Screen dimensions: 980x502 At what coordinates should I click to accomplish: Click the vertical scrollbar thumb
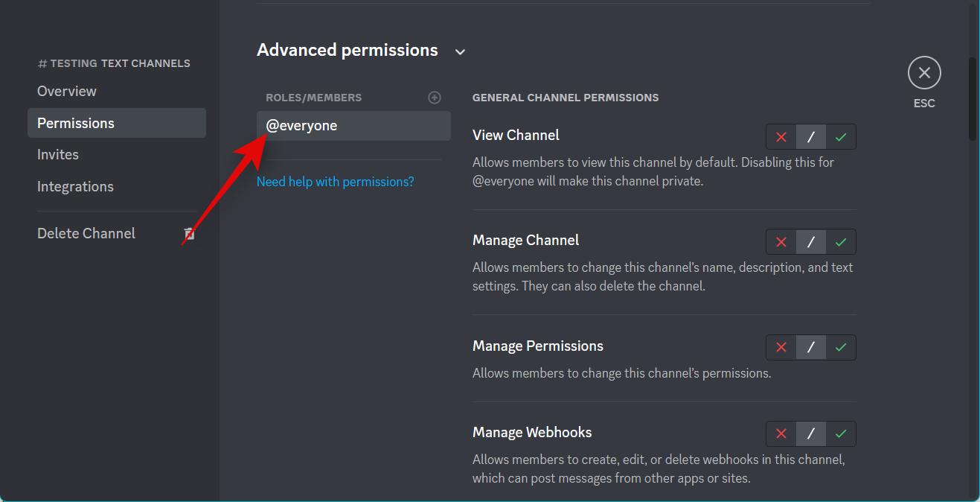[x=972, y=101]
